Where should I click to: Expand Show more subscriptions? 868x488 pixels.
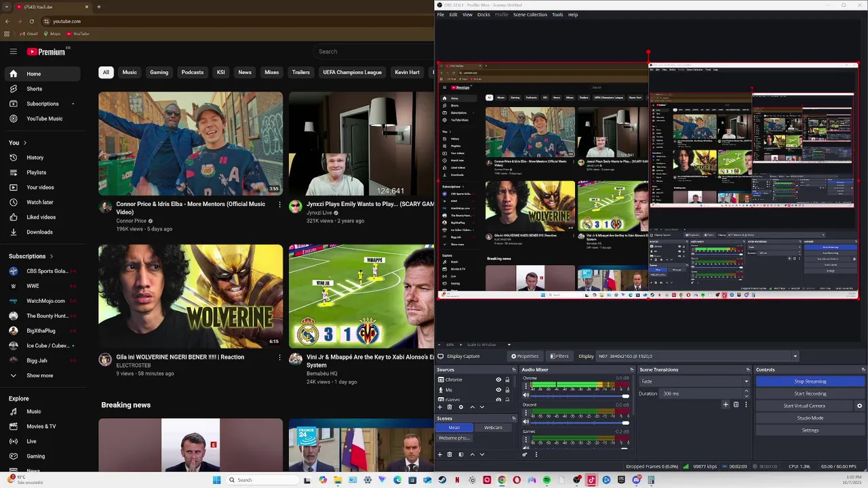click(42, 375)
